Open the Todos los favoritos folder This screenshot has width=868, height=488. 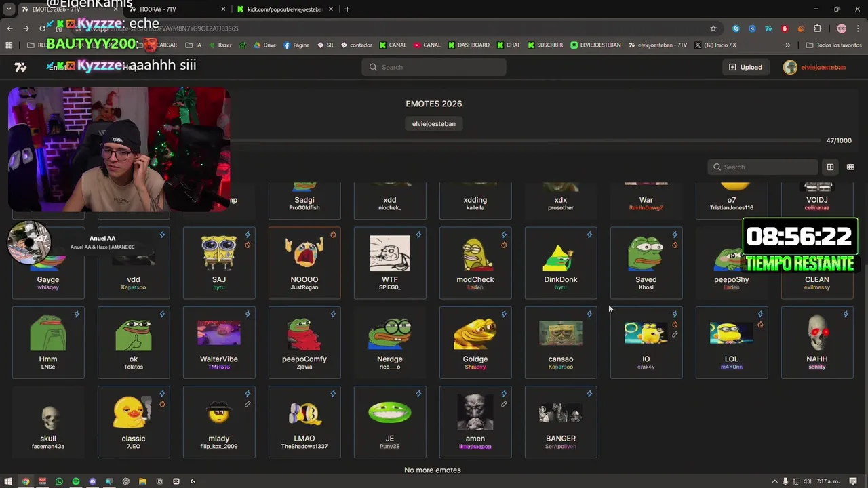coord(833,45)
